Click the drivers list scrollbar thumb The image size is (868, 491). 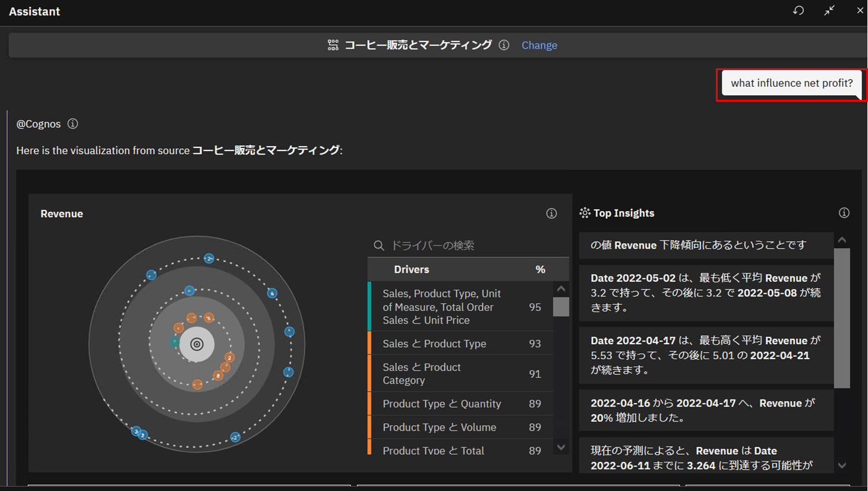pyautogui.click(x=561, y=307)
